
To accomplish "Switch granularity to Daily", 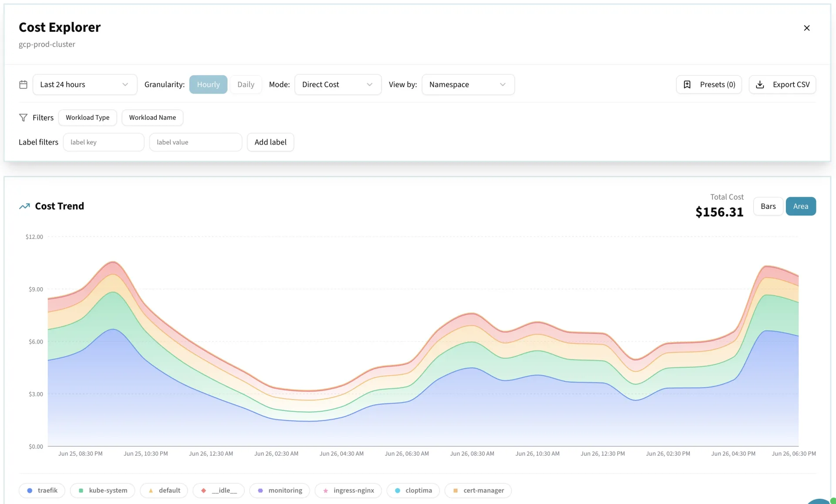I will (x=246, y=84).
